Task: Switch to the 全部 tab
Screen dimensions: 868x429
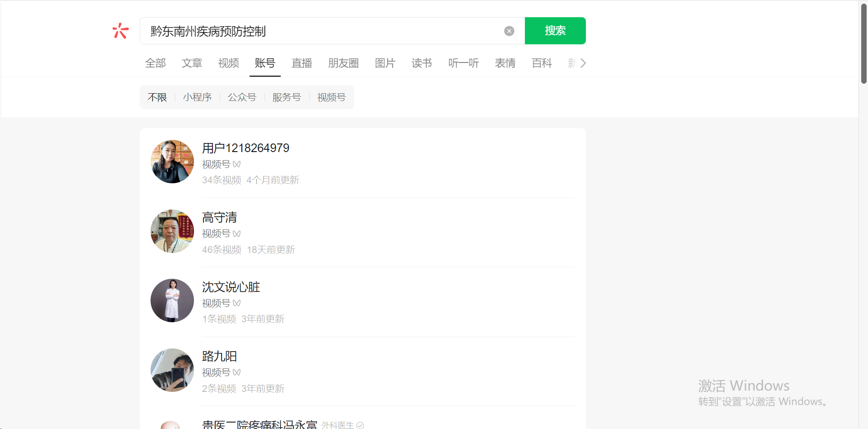Action: (156, 63)
